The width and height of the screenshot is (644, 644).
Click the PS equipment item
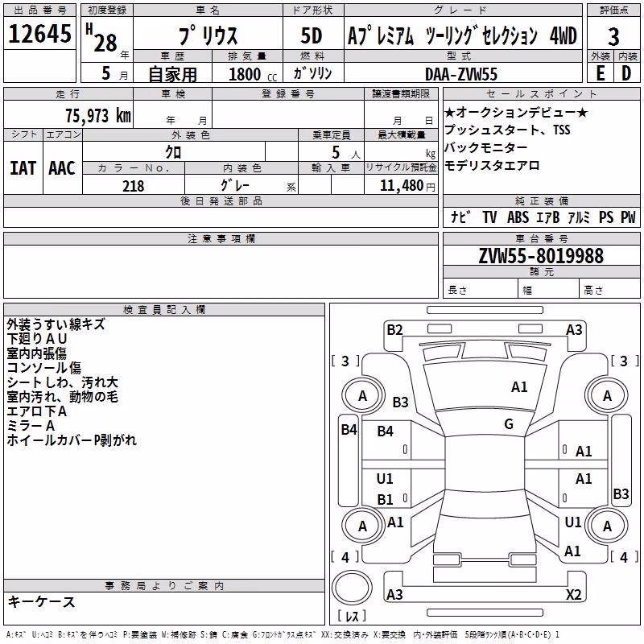tap(606, 217)
